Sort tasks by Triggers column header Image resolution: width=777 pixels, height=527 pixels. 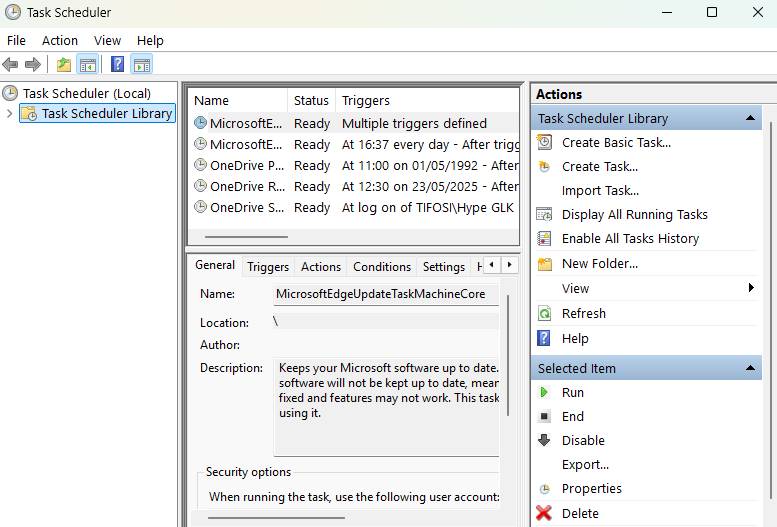427,101
